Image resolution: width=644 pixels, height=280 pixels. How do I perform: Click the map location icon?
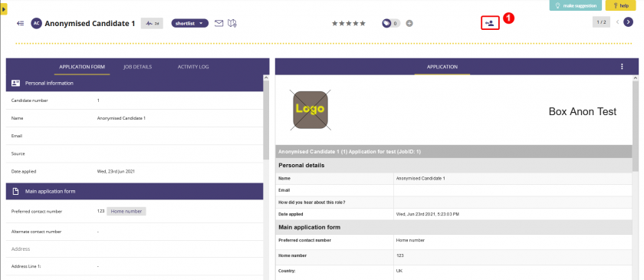coord(232,24)
